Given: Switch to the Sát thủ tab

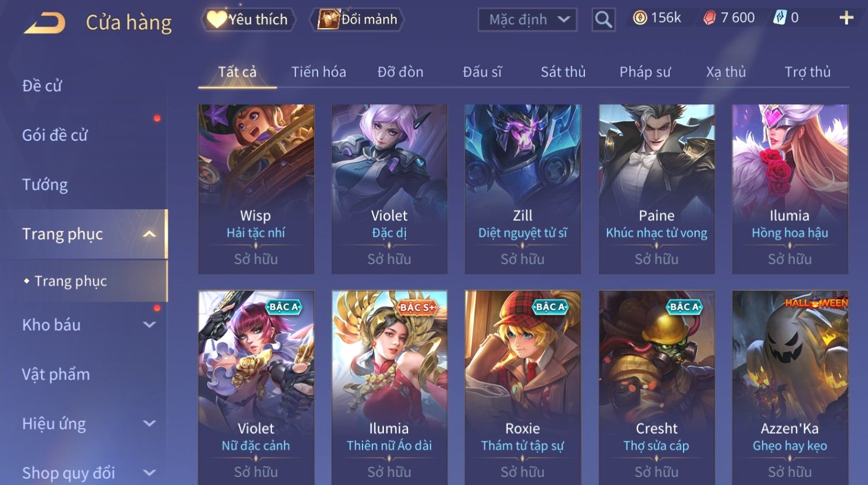Looking at the screenshot, I should [563, 72].
